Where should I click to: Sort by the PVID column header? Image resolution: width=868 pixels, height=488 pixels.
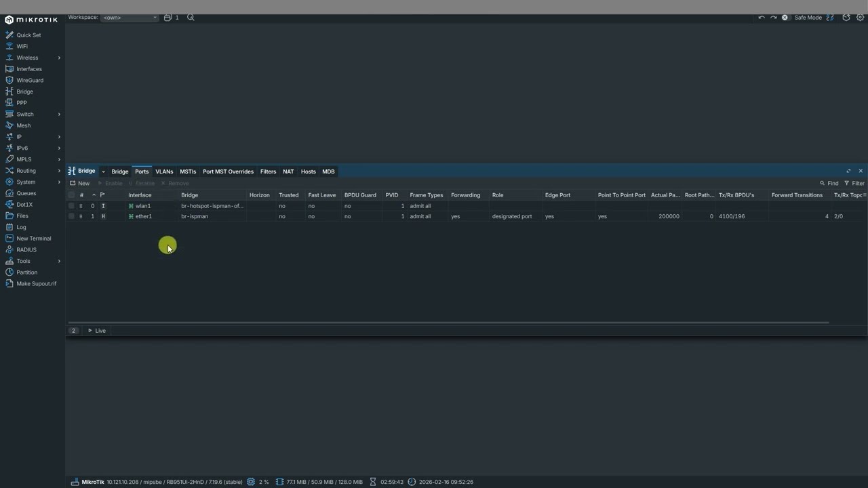392,195
